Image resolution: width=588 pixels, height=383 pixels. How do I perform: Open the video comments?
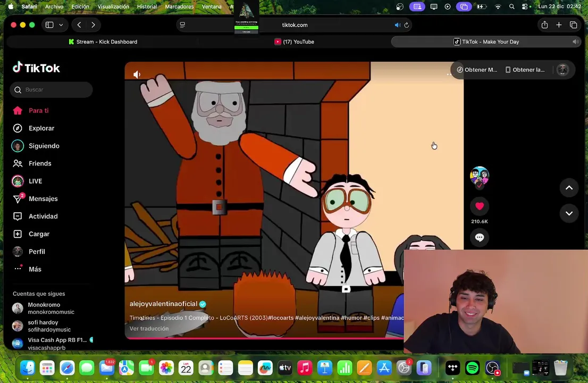click(x=479, y=237)
